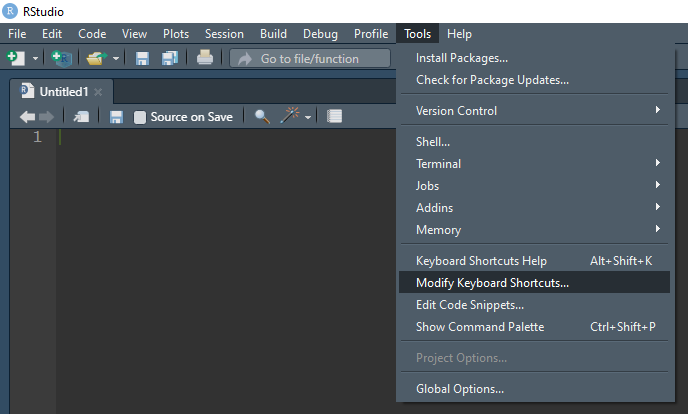Click the Find/Replace magnifier icon
This screenshot has height=414, width=688.
[x=262, y=116]
